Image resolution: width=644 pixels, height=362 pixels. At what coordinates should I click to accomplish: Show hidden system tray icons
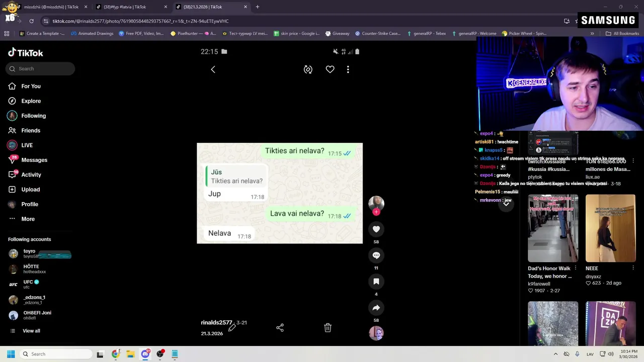[555, 354]
